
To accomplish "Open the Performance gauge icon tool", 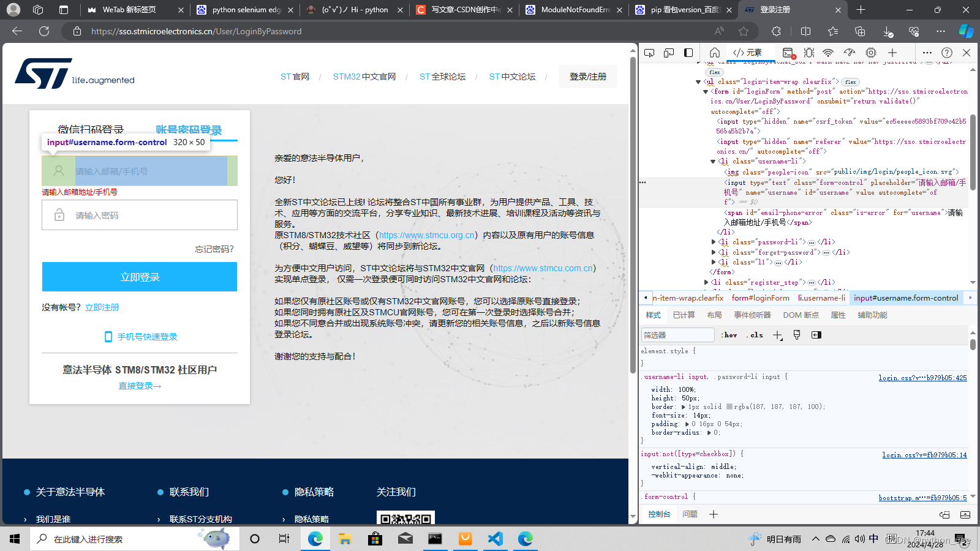I will [x=849, y=53].
